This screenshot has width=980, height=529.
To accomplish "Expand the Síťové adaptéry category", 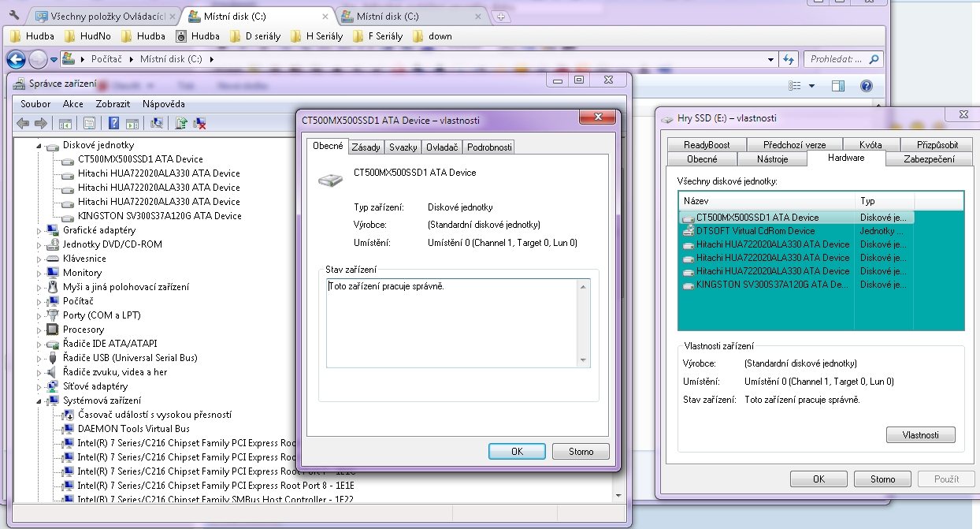I will [39, 387].
